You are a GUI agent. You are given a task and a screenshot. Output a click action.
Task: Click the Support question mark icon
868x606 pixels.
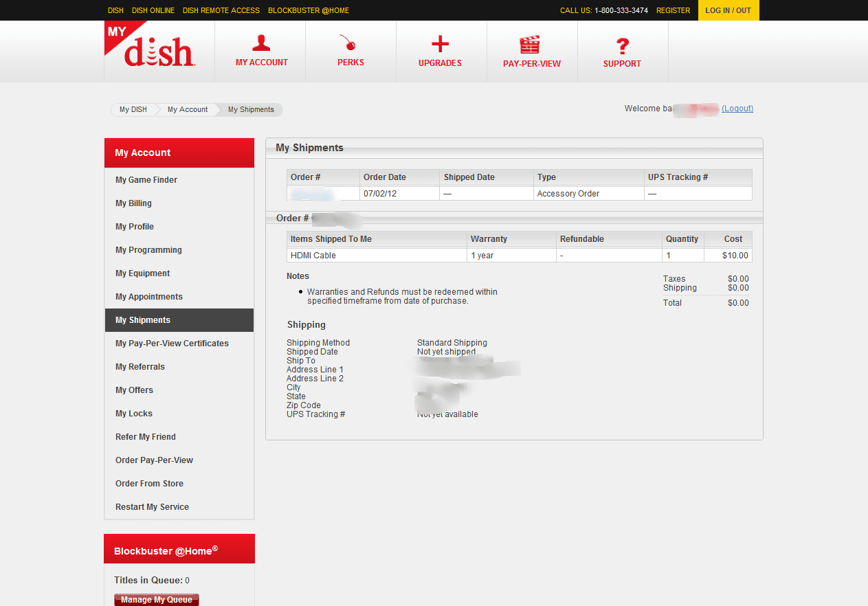(x=622, y=46)
